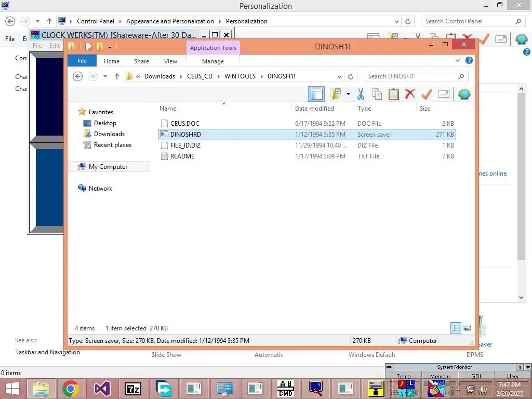Click the red X Delete icon in DINOSH1! toolbar
The height and width of the screenshot is (399, 532).
click(x=410, y=94)
